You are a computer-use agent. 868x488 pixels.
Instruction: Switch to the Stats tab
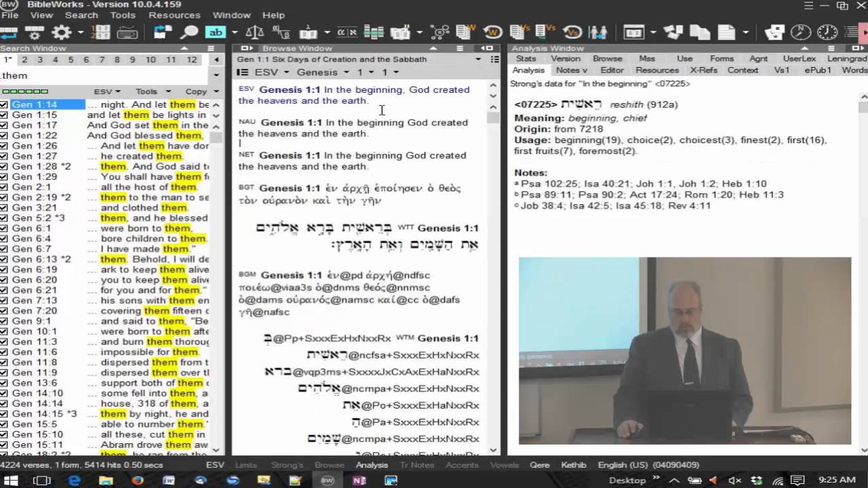pyautogui.click(x=526, y=59)
